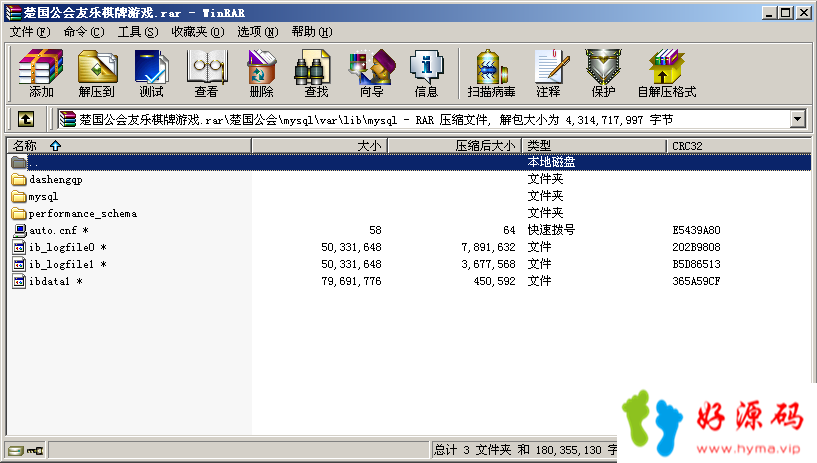
Task: Click the WinRAR icon in the title bar
Action: click(14, 12)
